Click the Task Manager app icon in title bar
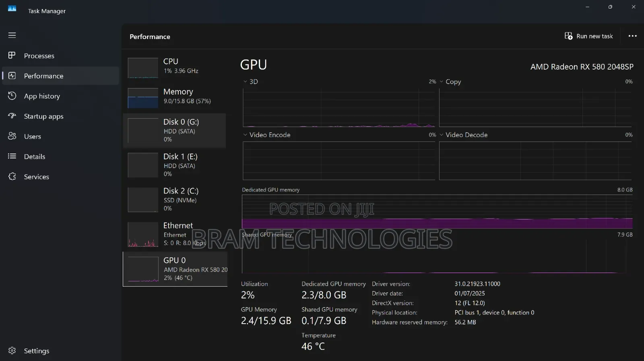 (12, 8)
